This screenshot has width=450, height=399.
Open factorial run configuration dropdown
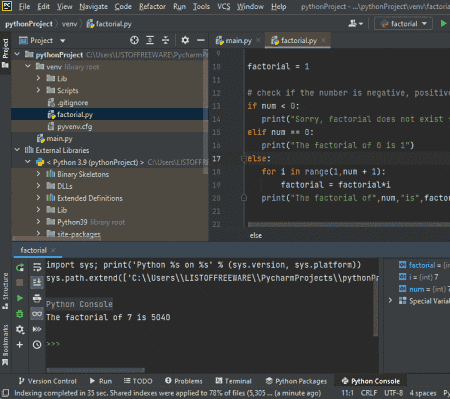coord(404,24)
